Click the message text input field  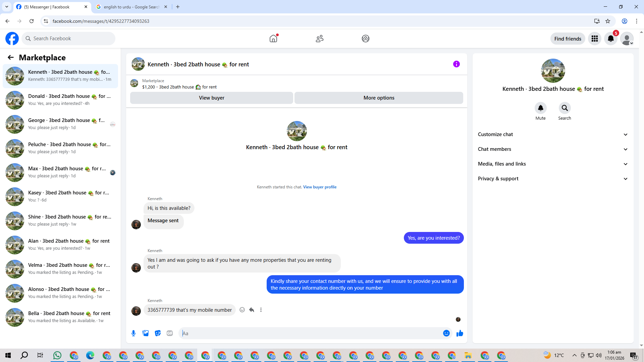point(310,333)
